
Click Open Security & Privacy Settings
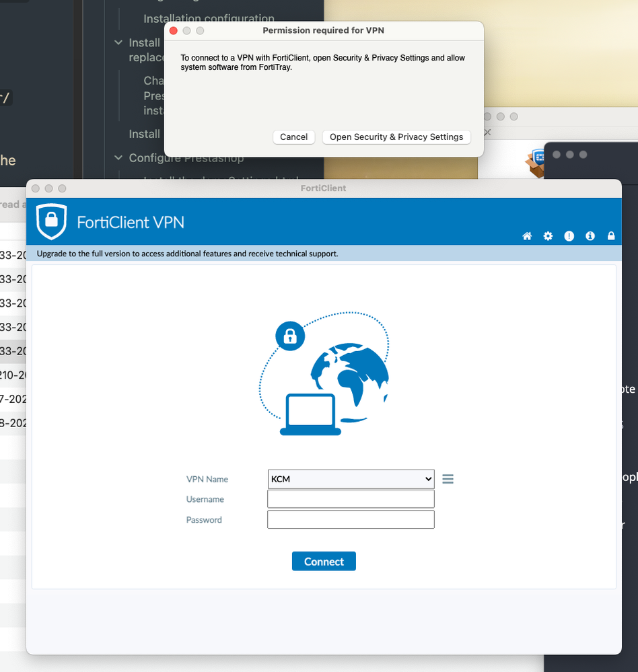point(396,137)
